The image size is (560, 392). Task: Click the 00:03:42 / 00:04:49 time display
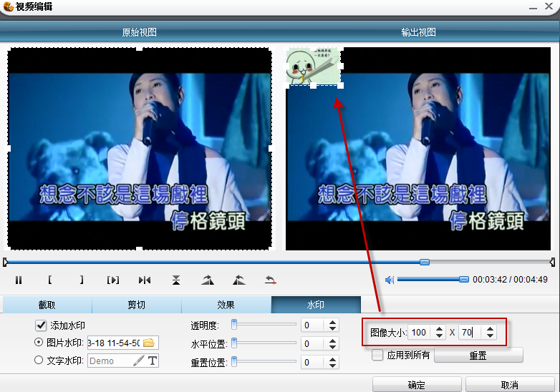pos(510,279)
